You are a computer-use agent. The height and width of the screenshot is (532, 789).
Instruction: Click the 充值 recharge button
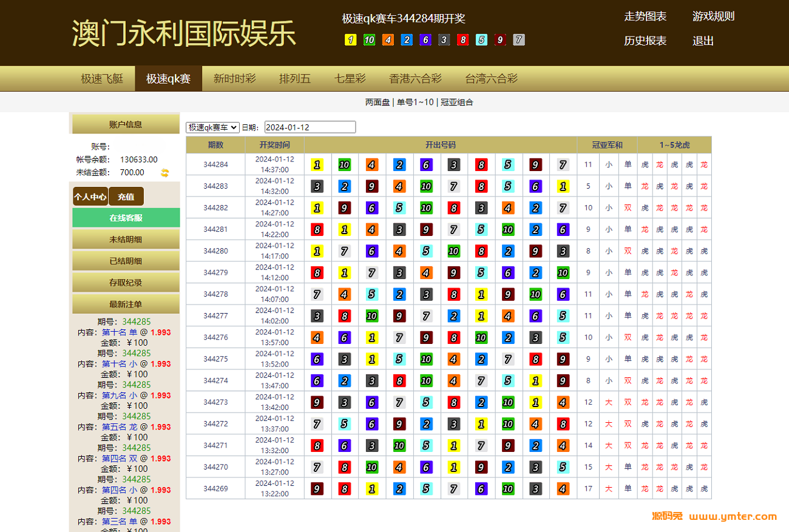(x=126, y=197)
